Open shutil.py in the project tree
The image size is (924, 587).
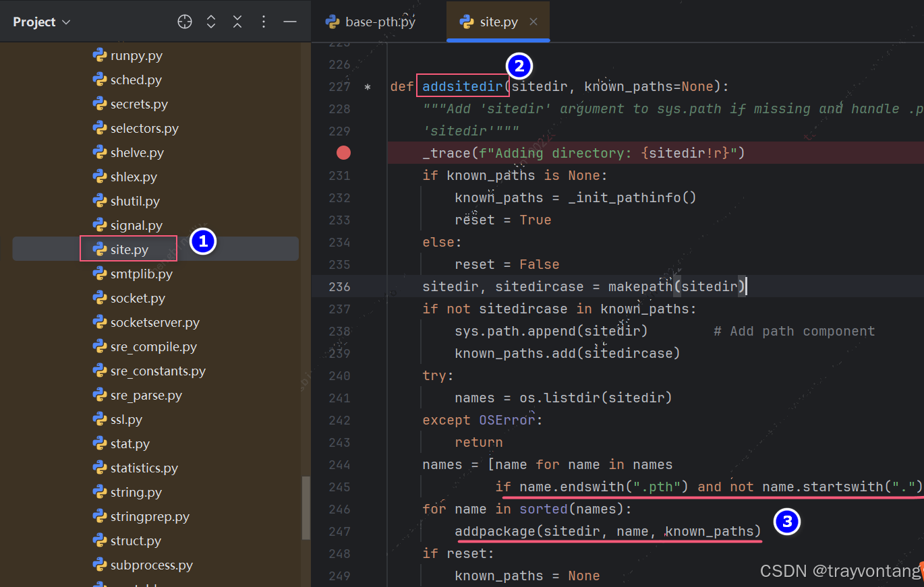126,202
